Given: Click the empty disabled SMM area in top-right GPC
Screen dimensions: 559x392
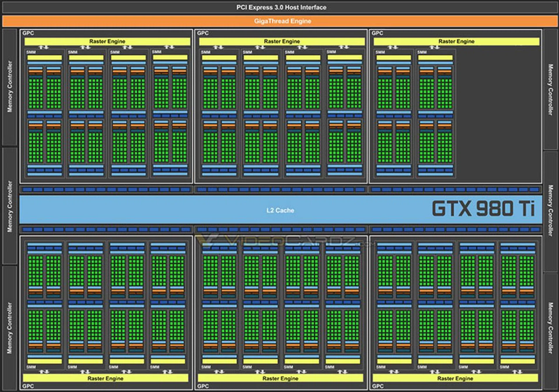Looking at the screenshot, I should [x=498, y=114].
